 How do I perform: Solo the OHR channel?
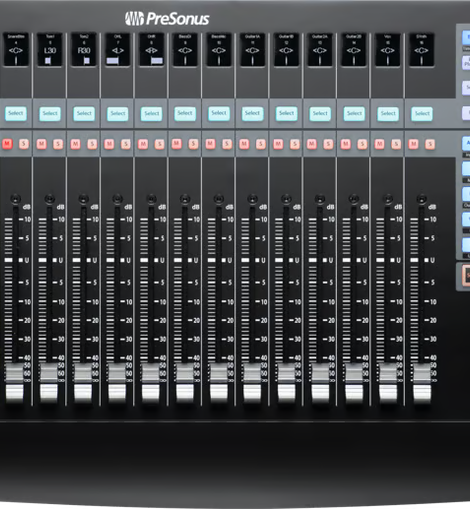point(160,144)
